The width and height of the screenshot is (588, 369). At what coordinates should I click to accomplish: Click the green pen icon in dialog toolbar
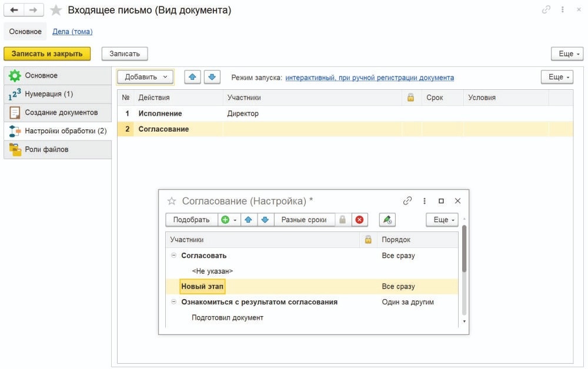[x=387, y=220]
